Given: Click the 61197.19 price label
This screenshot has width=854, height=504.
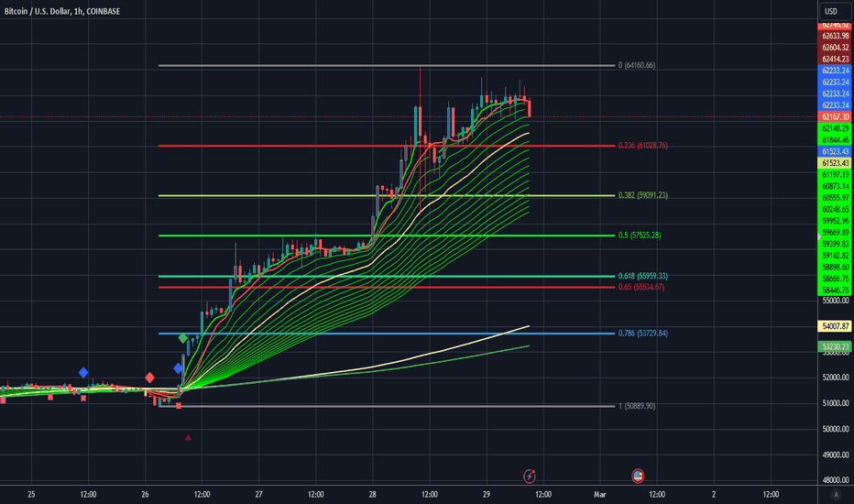Looking at the screenshot, I should point(836,175).
